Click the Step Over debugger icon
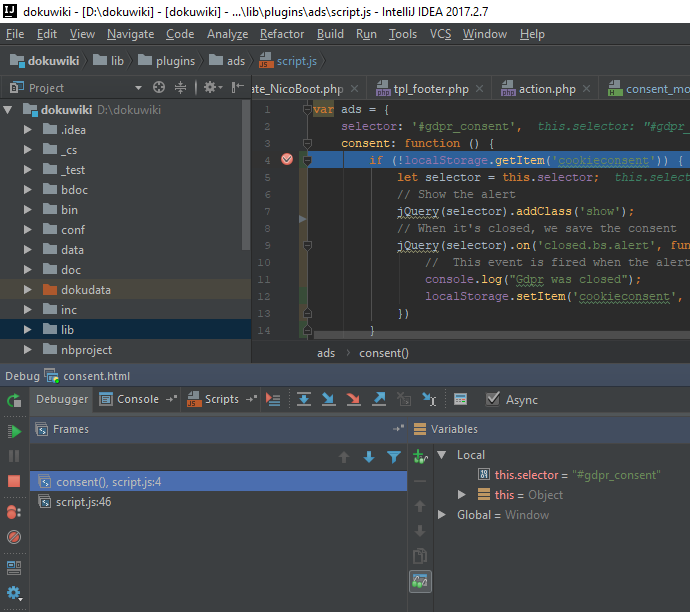Viewport: 690px width, 612px height. 304,399
